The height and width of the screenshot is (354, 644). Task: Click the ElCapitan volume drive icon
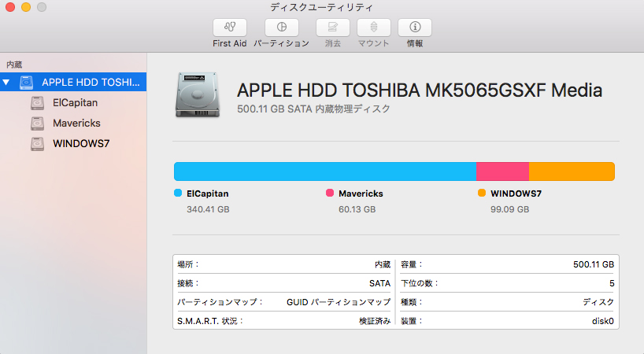click(x=37, y=102)
